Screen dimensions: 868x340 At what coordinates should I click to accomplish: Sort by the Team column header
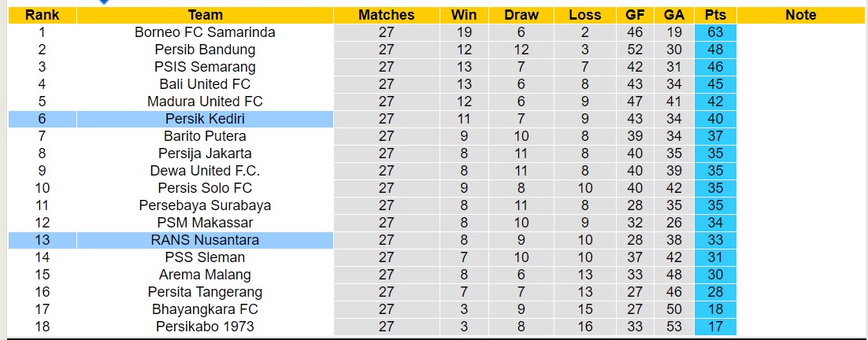205,15
